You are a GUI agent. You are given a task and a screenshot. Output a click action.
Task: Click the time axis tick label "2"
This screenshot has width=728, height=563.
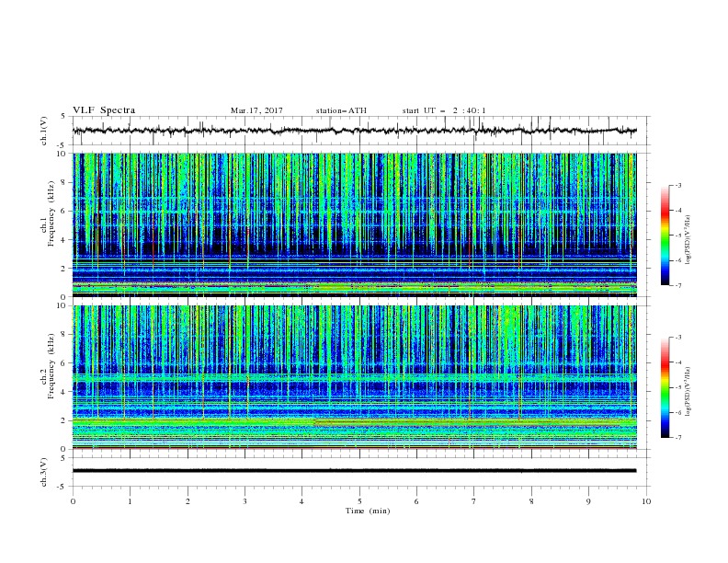188,501
